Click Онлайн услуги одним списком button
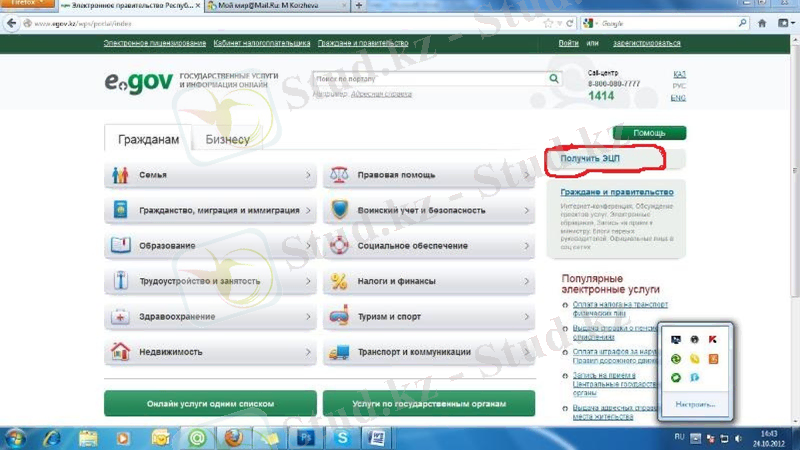This screenshot has width=800, height=450. click(210, 404)
